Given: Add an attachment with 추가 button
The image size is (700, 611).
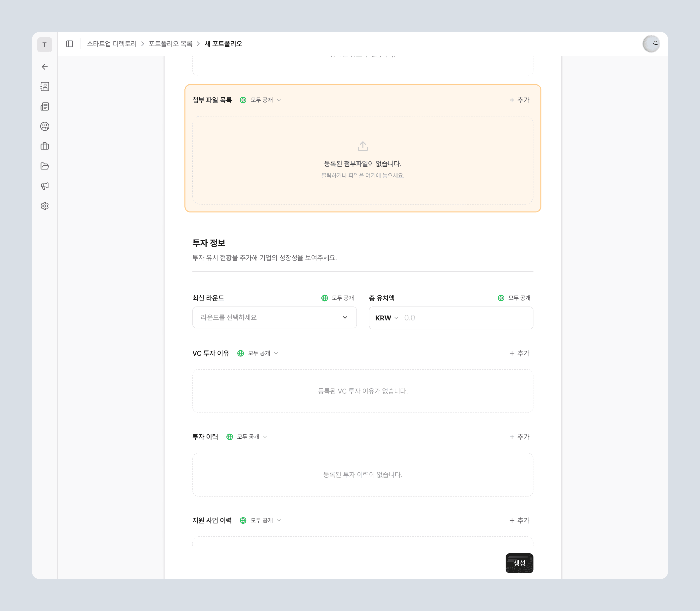Looking at the screenshot, I should (x=520, y=100).
